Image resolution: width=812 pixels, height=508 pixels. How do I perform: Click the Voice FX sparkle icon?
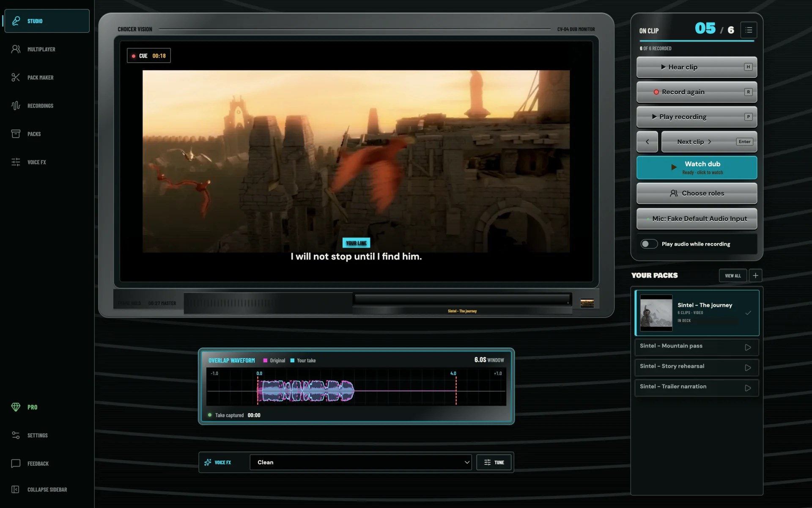tap(208, 462)
